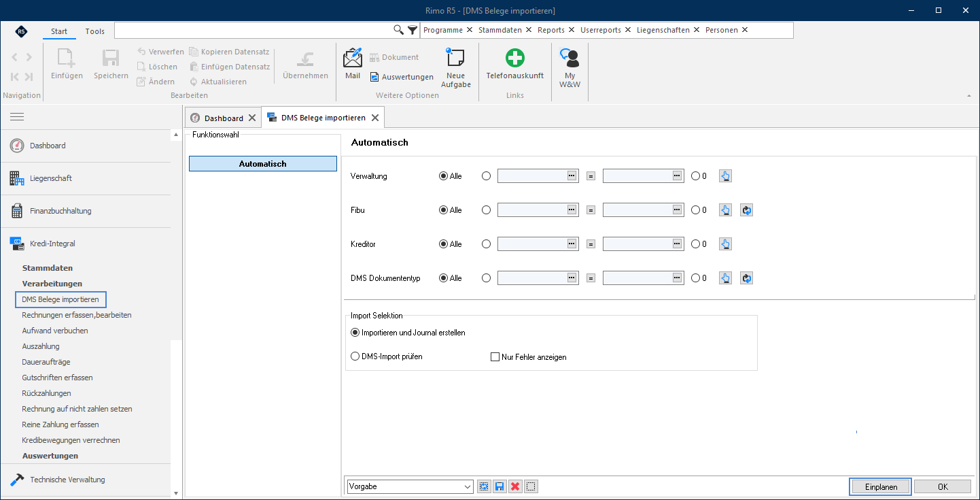The width and height of the screenshot is (980, 500).
Task: Open Rechnungen erfassen,bearbeiten link
Action: point(77,315)
